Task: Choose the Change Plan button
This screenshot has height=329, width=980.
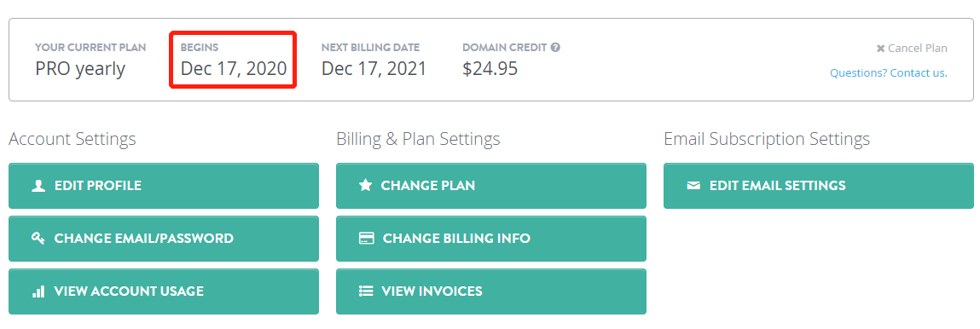Action: pyautogui.click(x=491, y=186)
